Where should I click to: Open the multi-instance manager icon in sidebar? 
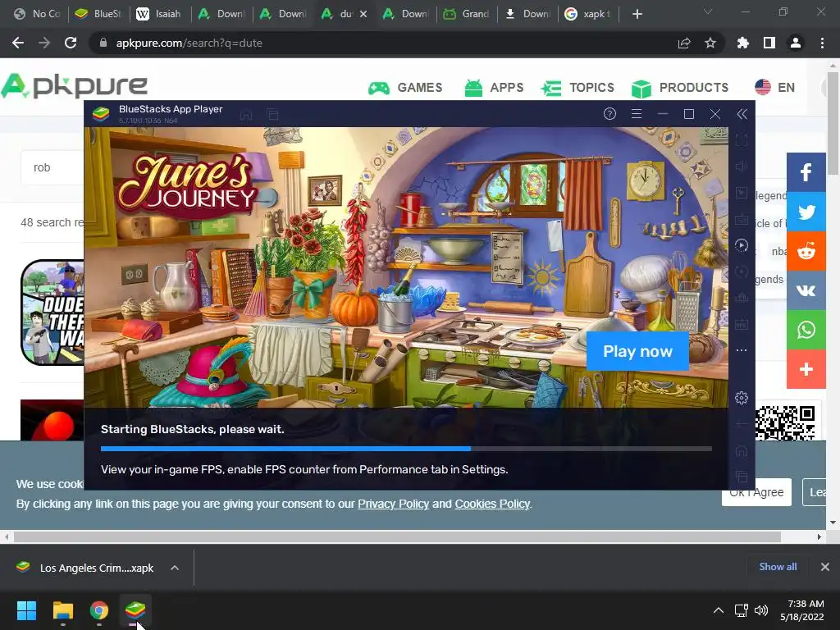click(x=742, y=299)
